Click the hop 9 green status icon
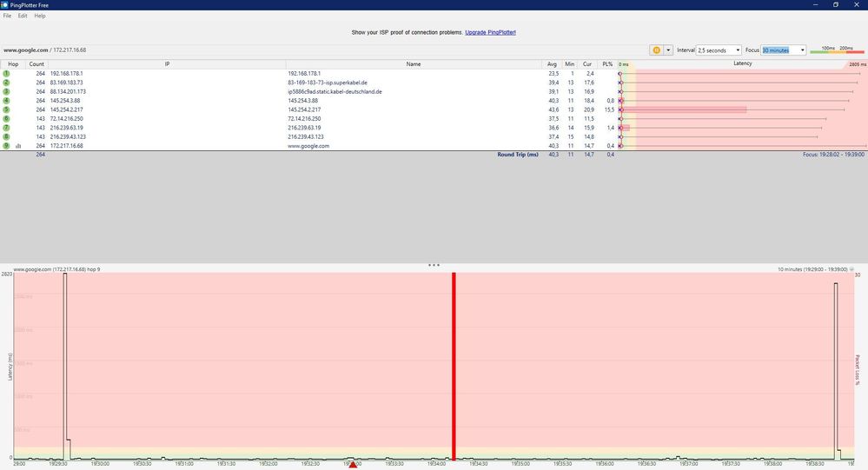 tap(6, 146)
